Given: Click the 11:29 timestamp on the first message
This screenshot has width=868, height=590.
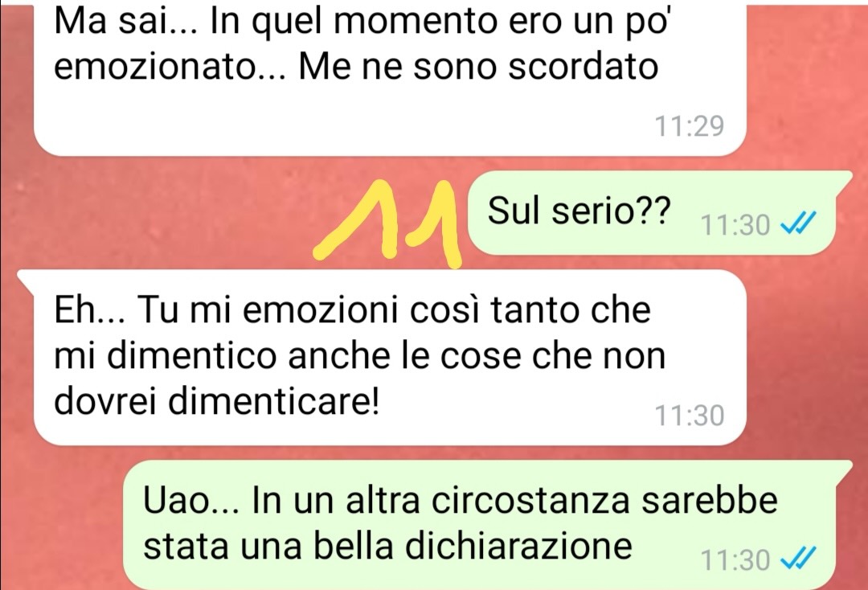Looking at the screenshot, I should pyautogui.click(x=690, y=126).
